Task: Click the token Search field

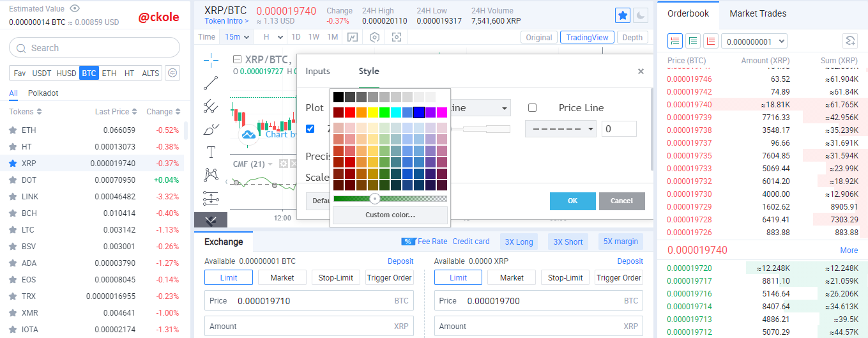Action: 95,48
